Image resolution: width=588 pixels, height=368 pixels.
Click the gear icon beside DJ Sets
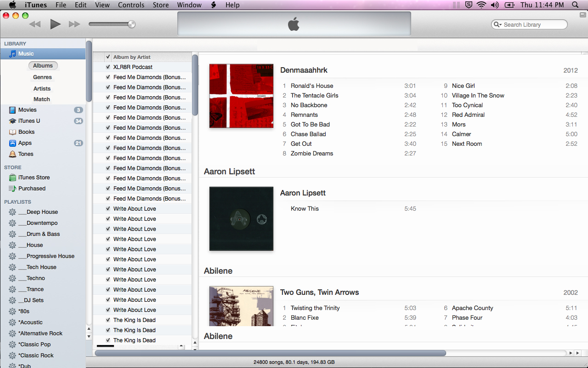[x=12, y=300]
